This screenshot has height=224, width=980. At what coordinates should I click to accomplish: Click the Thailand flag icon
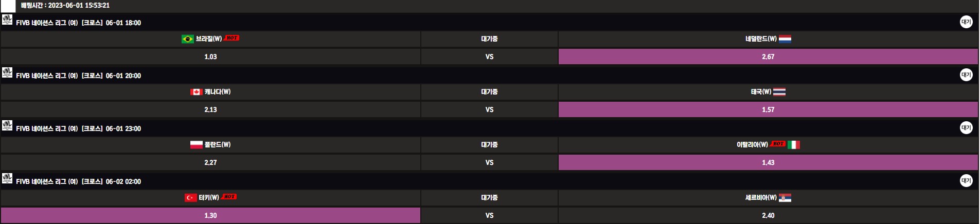[779, 92]
